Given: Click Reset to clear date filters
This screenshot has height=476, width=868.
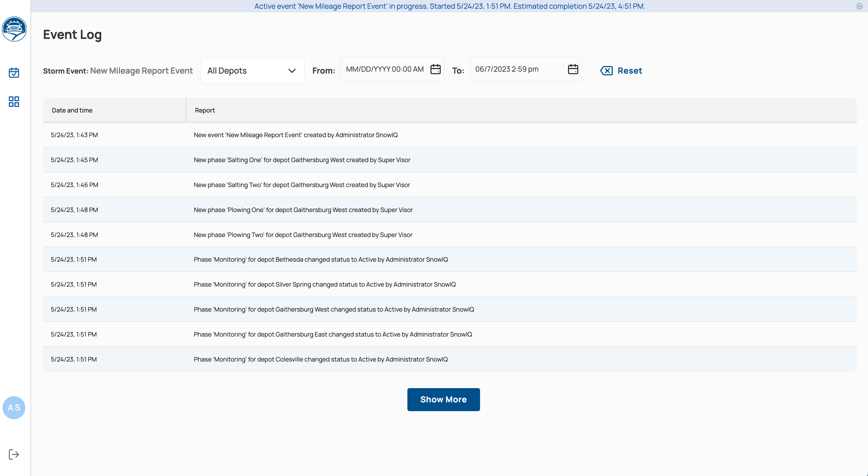Looking at the screenshot, I should [621, 70].
